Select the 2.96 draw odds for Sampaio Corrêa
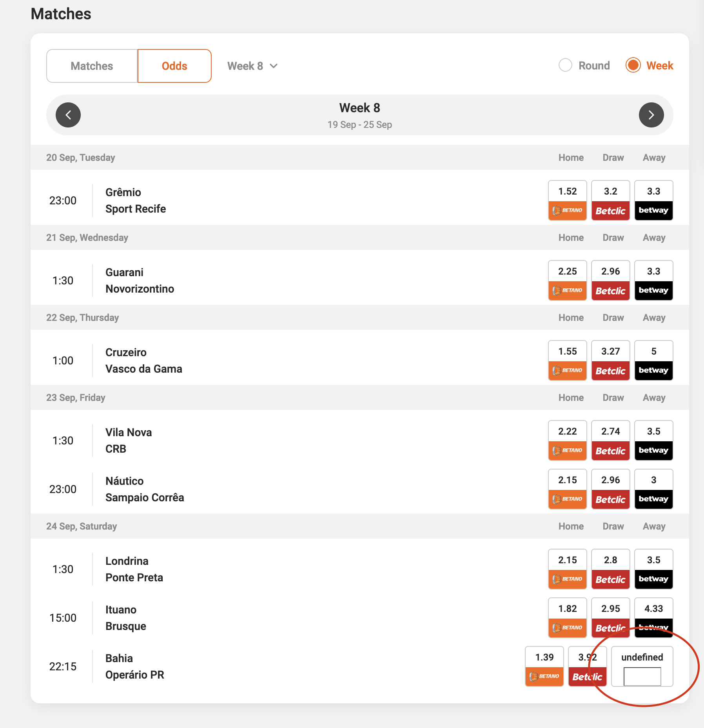This screenshot has height=728, width=704. (x=610, y=489)
